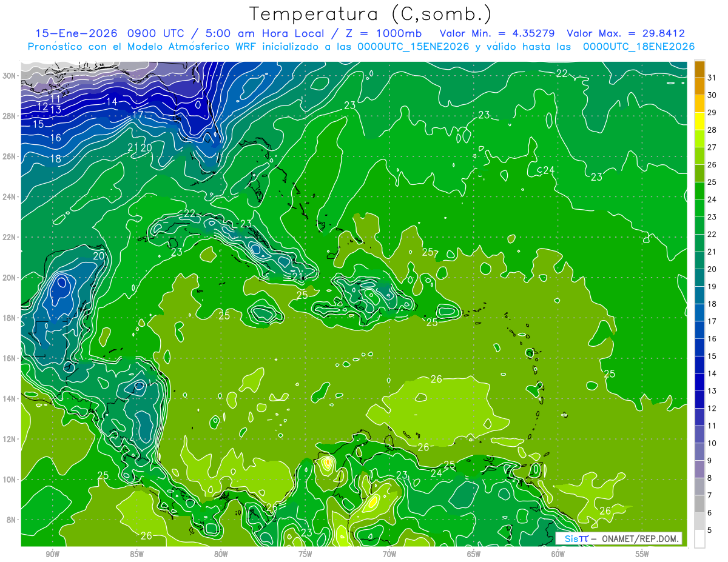Click the "16" contour label on the map
728x562 pixels.
tap(55, 138)
